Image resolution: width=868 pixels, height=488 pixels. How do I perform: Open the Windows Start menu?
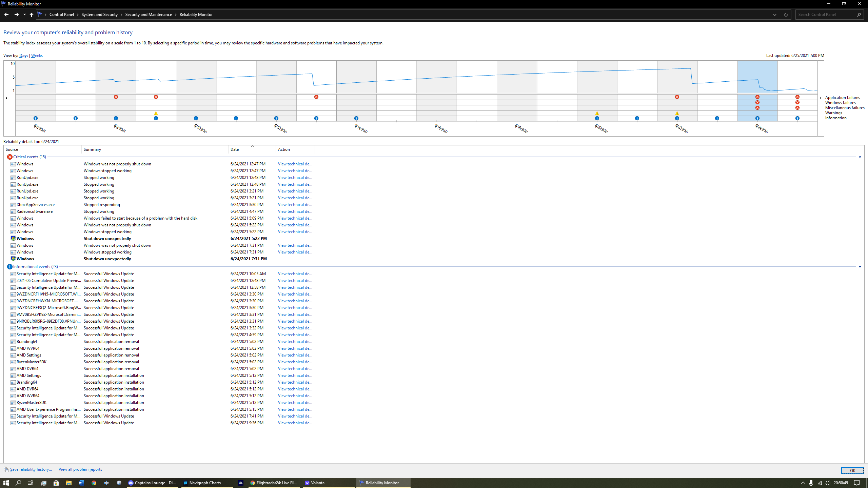6,483
